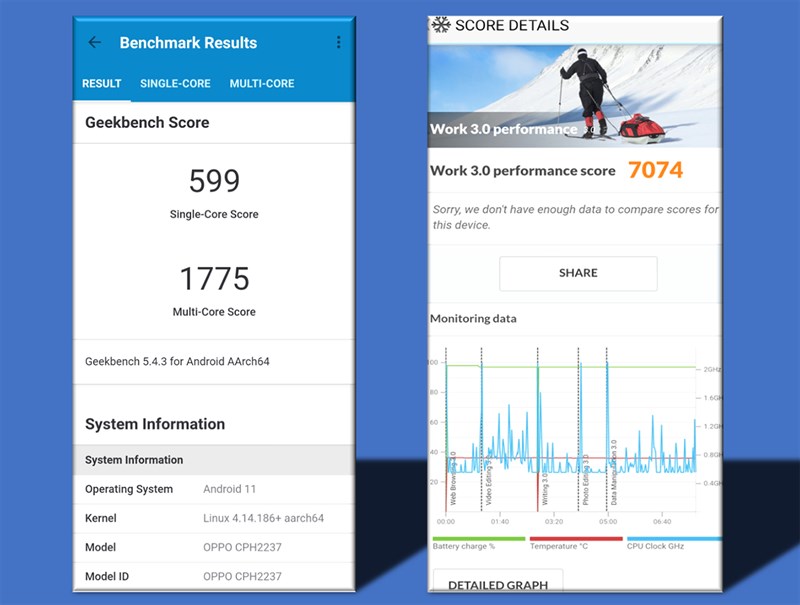This screenshot has height=605, width=800.
Task: Tap the 03:20 time label on graph axis
Action: [554, 522]
